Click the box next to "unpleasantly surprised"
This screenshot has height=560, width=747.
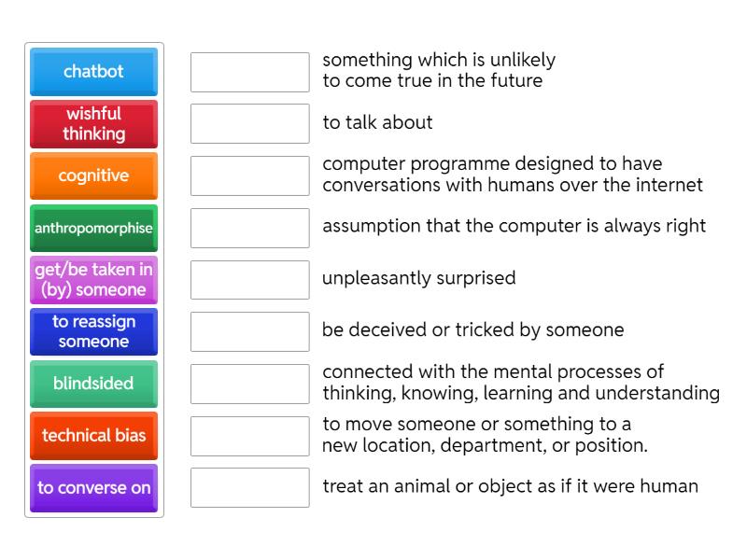(x=248, y=277)
